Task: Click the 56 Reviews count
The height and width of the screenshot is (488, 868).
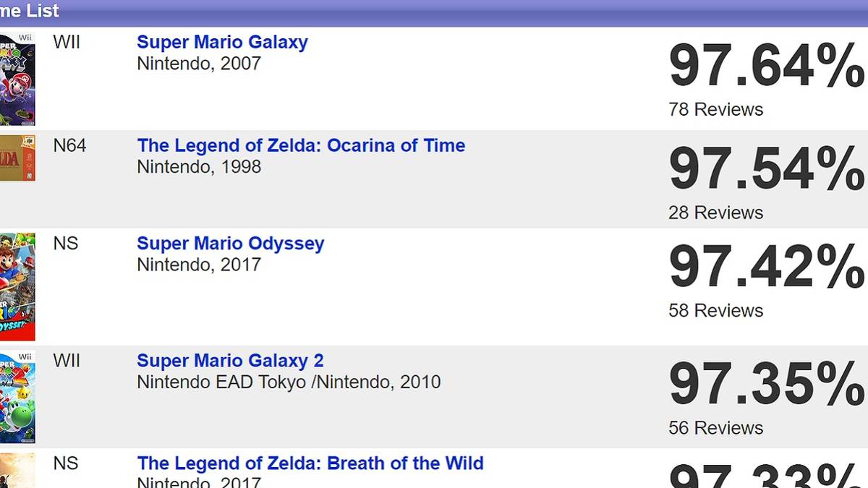Action: 716,428
